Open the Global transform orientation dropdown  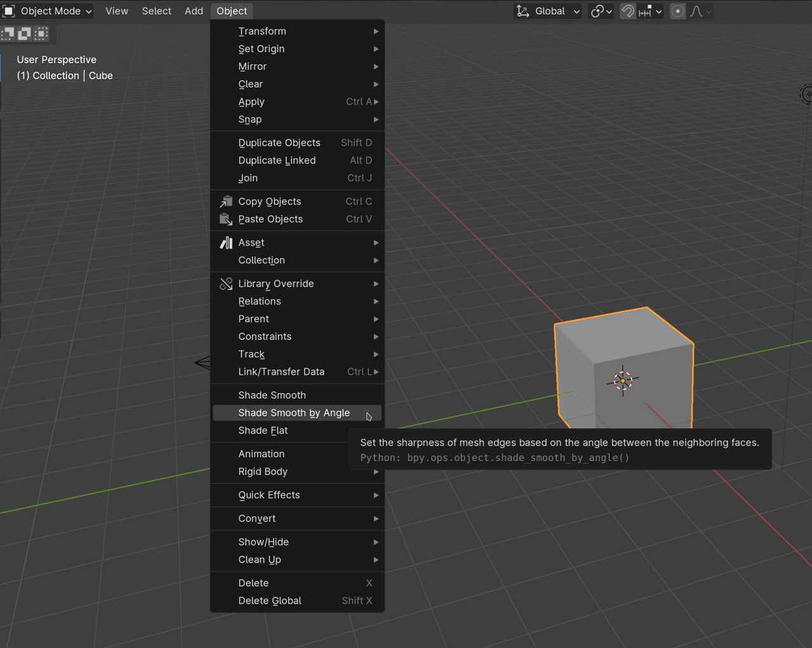(x=547, y=11)
